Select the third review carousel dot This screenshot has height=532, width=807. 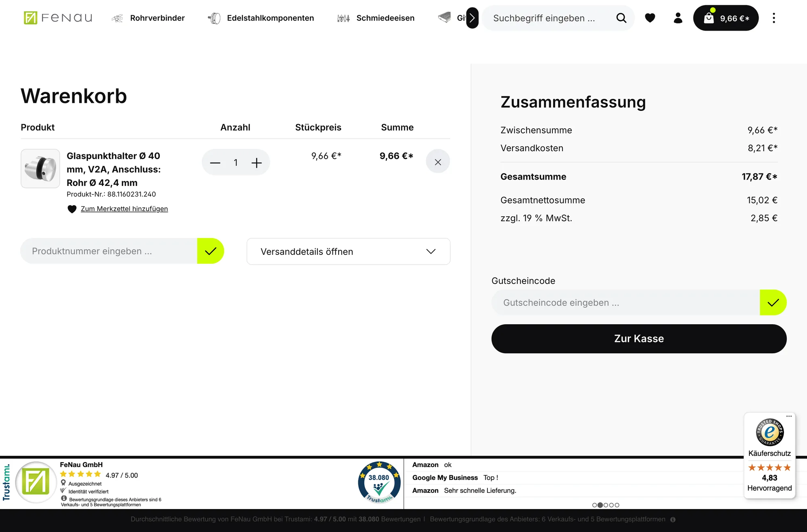click(x=606, y=505)
